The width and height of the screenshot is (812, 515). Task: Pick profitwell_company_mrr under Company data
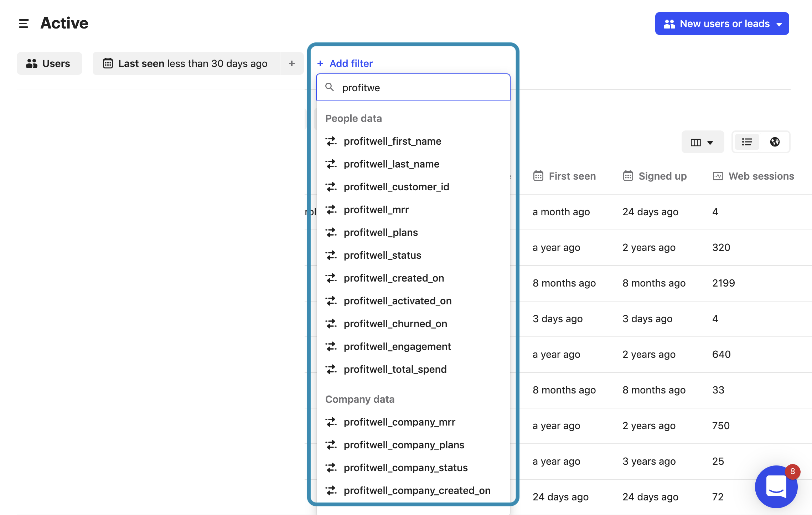[413, 422]
